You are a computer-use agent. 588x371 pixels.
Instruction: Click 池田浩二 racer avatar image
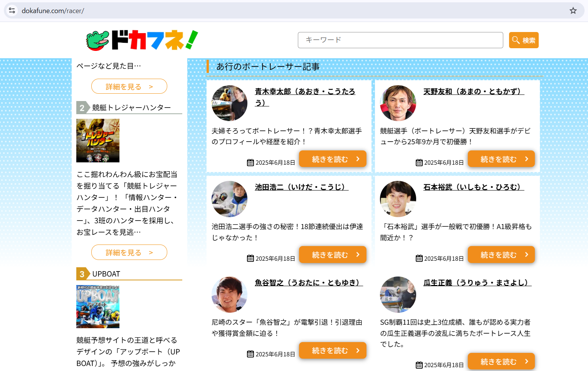(229, 199)
